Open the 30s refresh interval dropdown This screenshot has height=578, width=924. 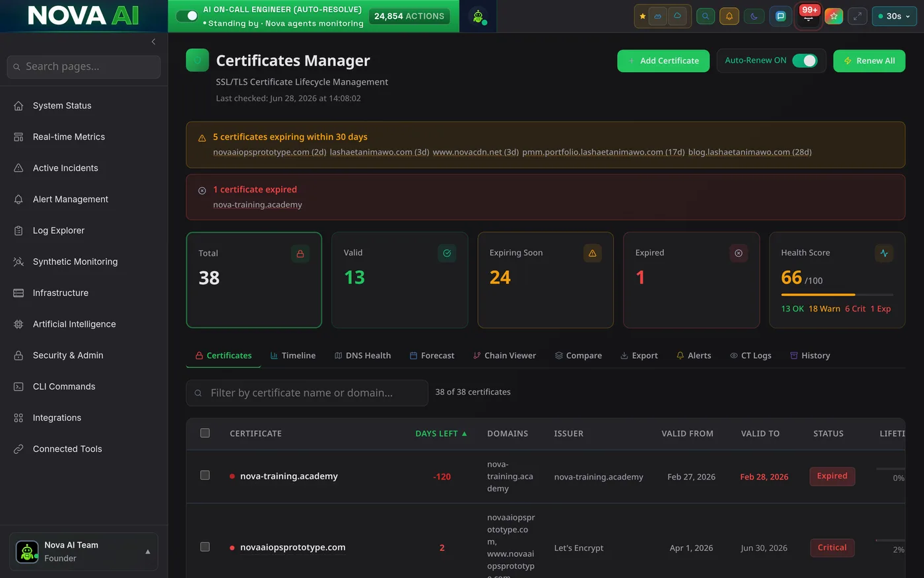tap(894, 17)
